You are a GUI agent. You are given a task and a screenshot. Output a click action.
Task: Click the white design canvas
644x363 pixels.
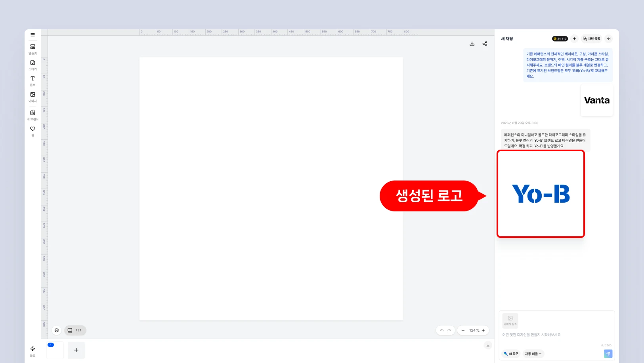pyautogui.click(x=271, y=189)
